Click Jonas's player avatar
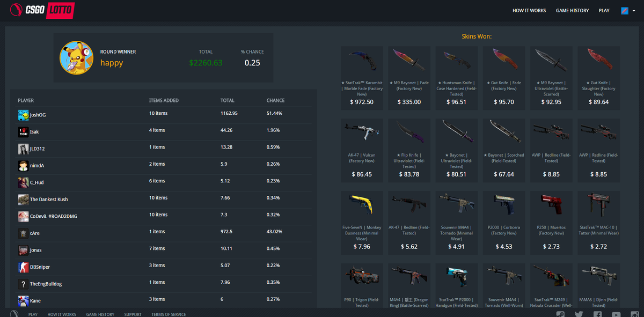Screen dimensions: 644x317 [x=23, y=250]
